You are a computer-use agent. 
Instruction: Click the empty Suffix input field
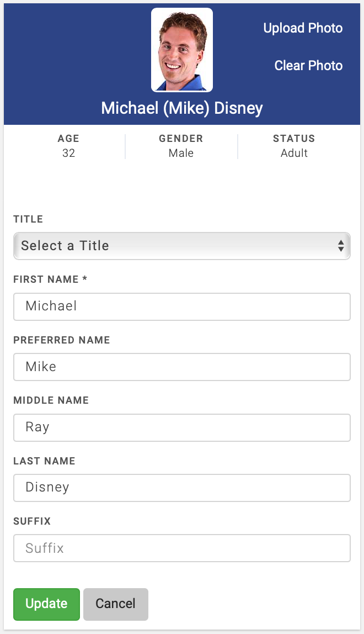point(182,548)
